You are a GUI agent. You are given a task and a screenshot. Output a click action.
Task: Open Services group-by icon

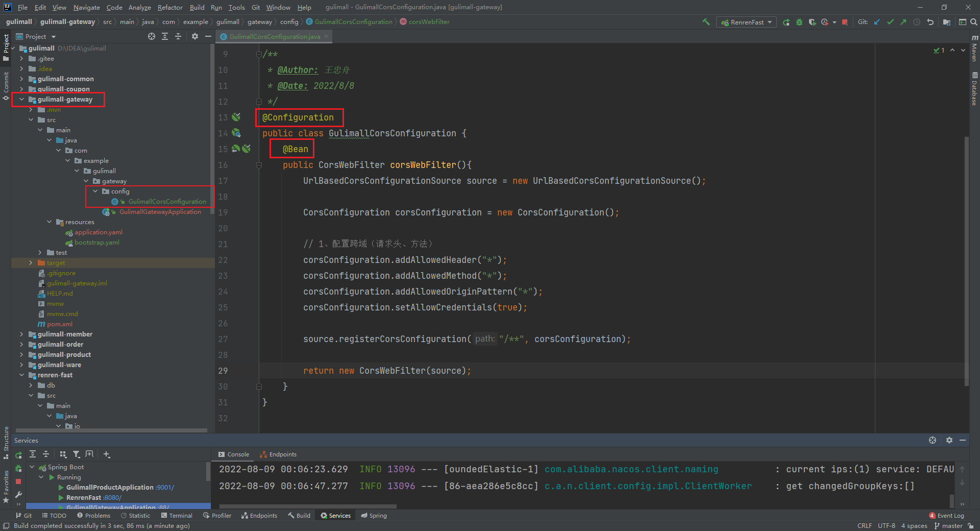coord(63,454)
